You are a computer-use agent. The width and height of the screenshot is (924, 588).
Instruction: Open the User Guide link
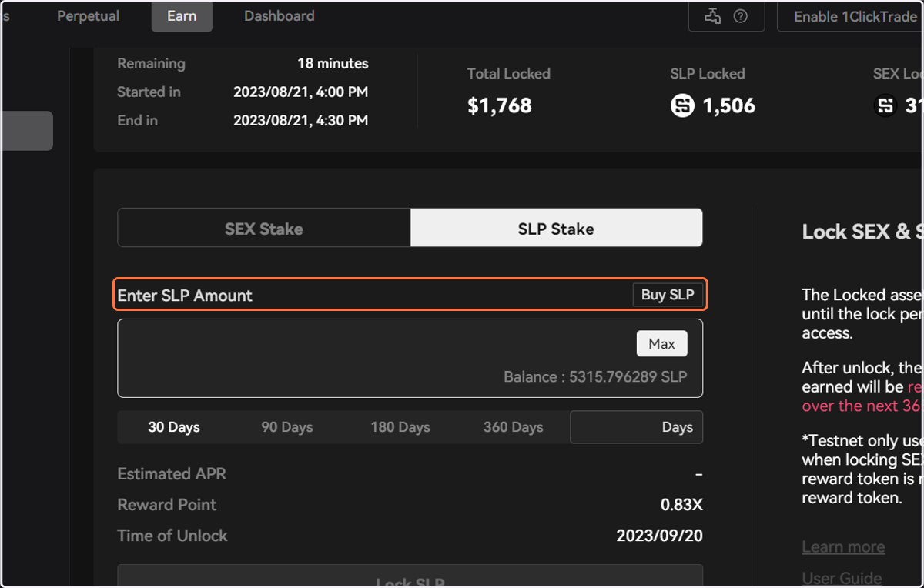click(x=842, y=578)
